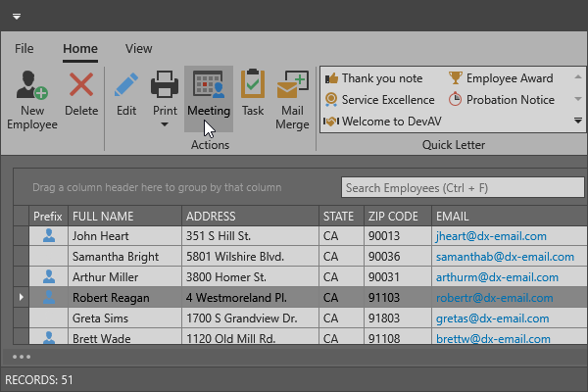Screen dimensions: 588x392
Task: Click the 90013 zip code cell
Action: point(398,236)
